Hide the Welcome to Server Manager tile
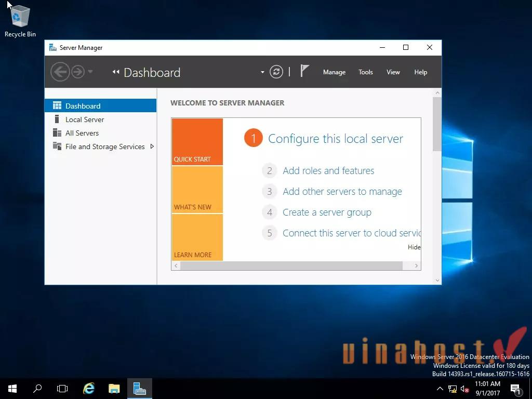 [414, 247]
